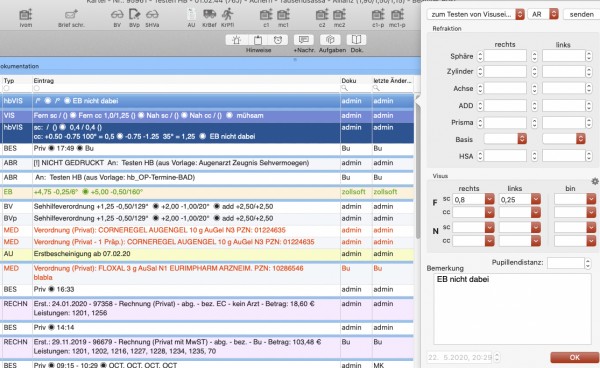
Task: Open the Basis links dropdown
Action: pyautogui.click(x=564, y=139)
